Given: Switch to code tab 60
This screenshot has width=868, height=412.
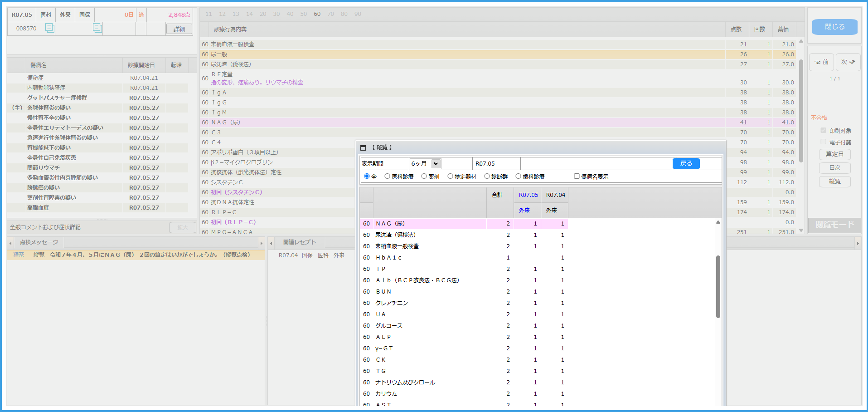Looking at the screenshot, I should click(317, 14).
